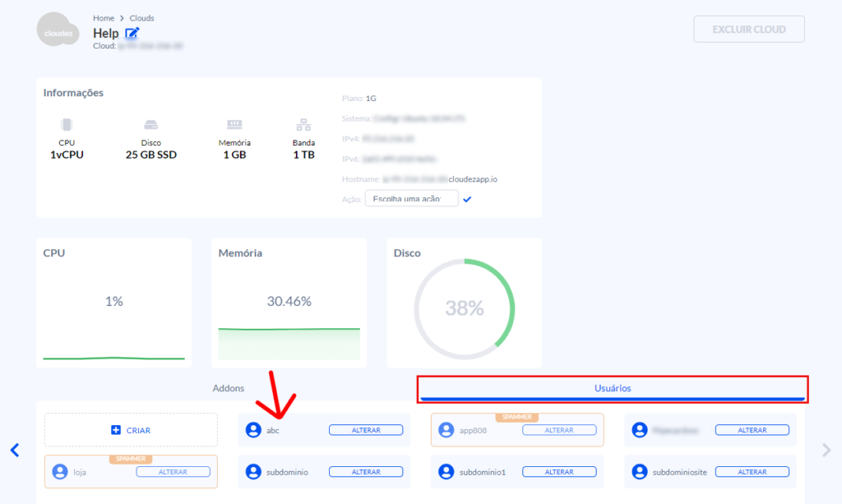Open the 'Escolha uma ação' dropdown
The width and height of the screenshot is (842, 504).
[411, 199]
